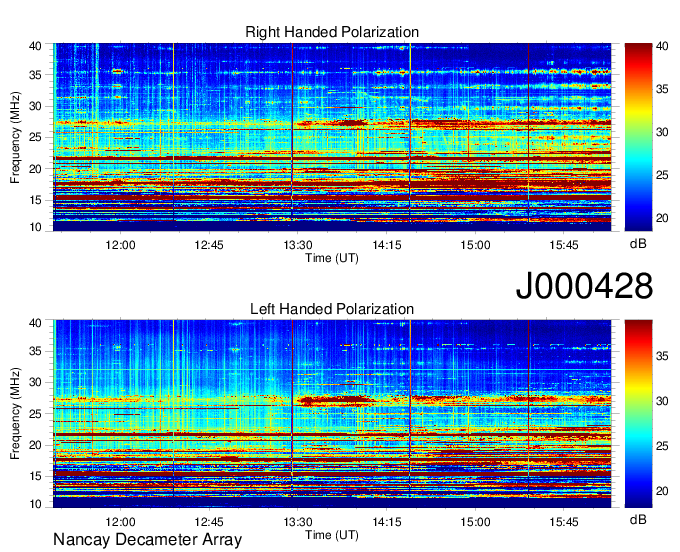This screenshot has height=552, width=680.
Task: Click the 25 MHz frequency tick of Right Handed plot
Action: 35,137
